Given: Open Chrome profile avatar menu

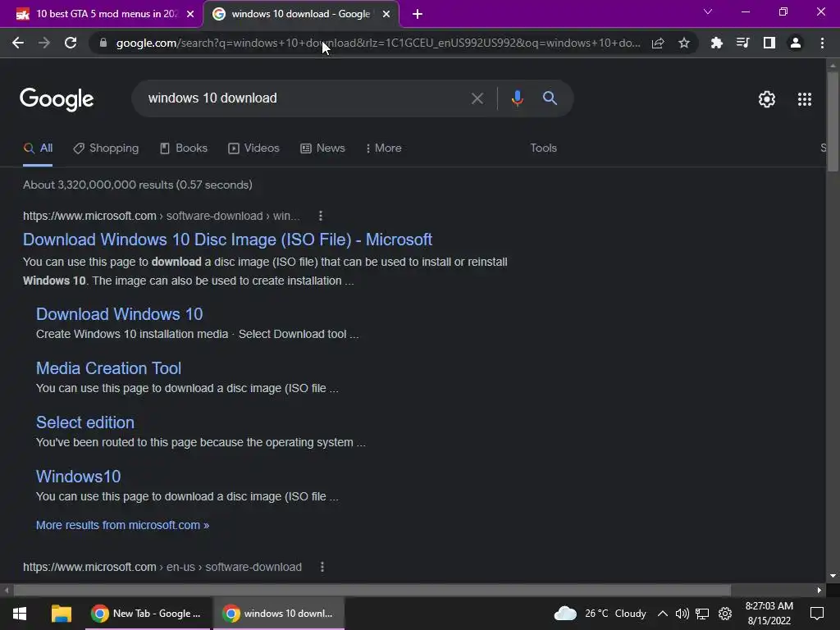Looking at the screenshot, I should (x=796, y=43).
